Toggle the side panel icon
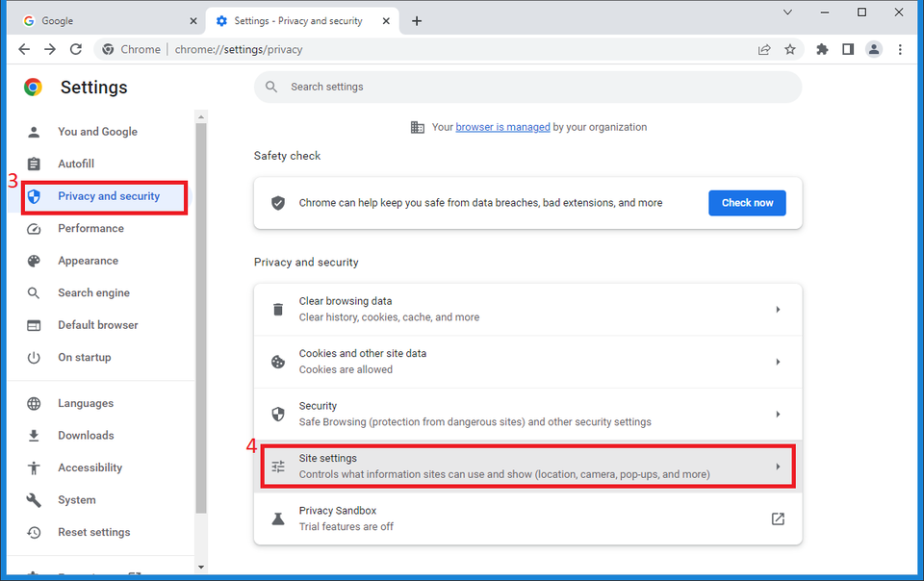The image size is (924, 581). tap(848, 49)
